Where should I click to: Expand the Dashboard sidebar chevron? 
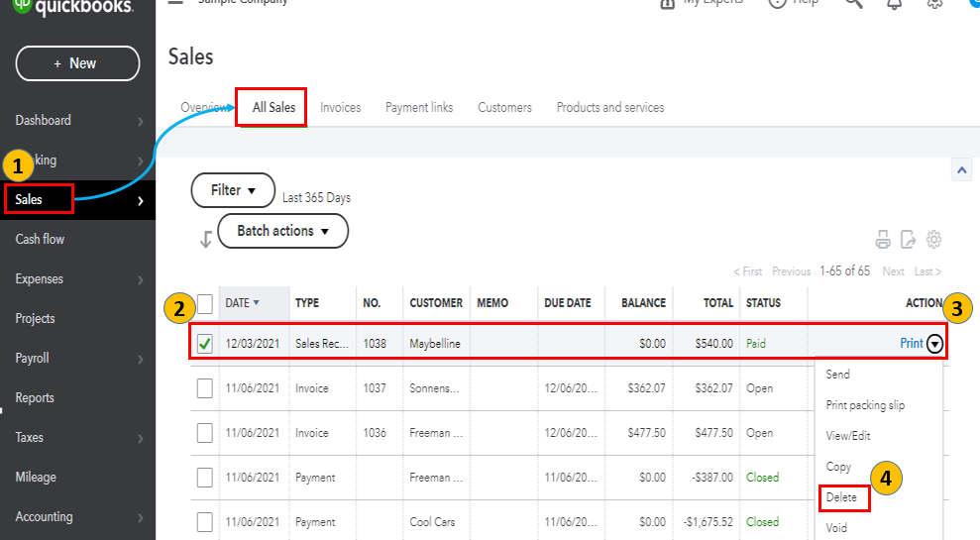pos(141,121)
